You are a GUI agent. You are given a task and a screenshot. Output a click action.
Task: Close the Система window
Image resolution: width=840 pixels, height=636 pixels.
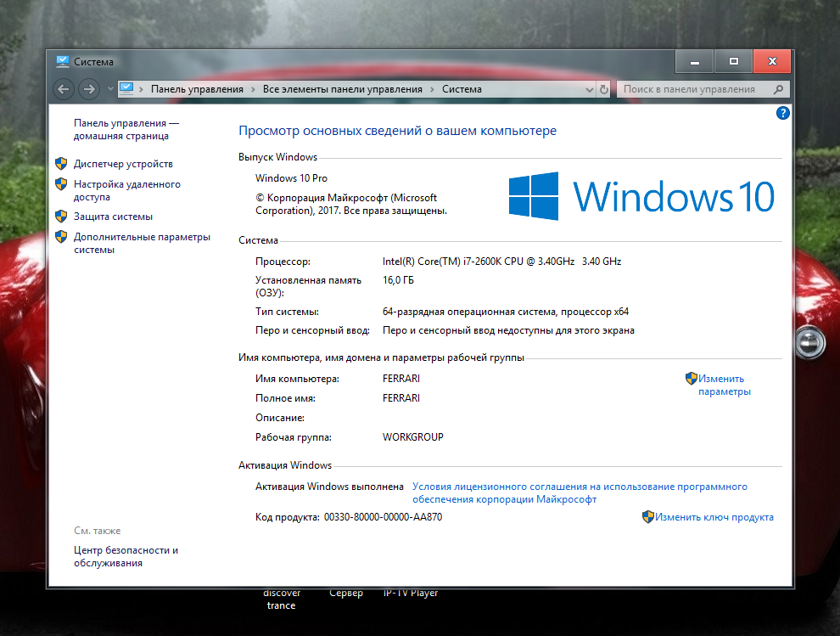click(772, 62)
